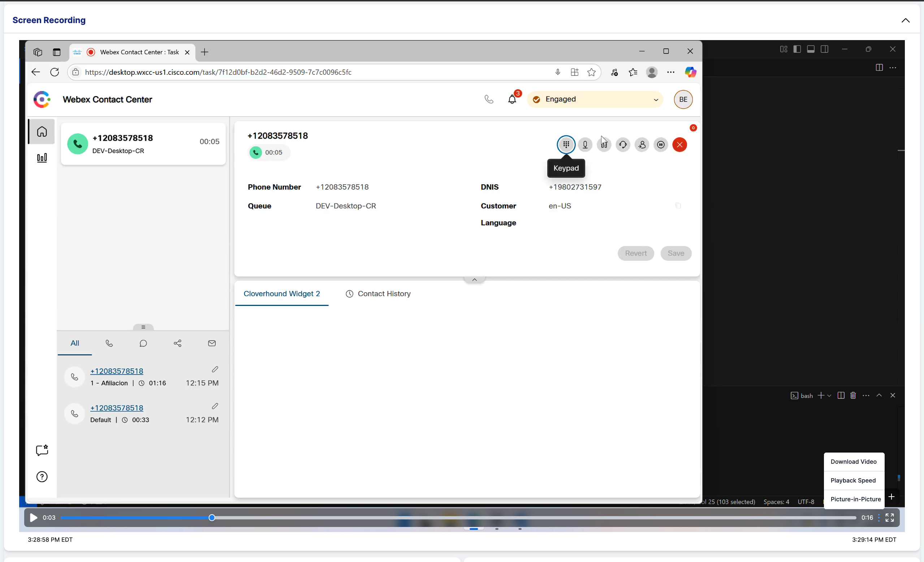
Task: Collapse the Screen Recording section
Action: pyautogui.click(x=905, y=20)
